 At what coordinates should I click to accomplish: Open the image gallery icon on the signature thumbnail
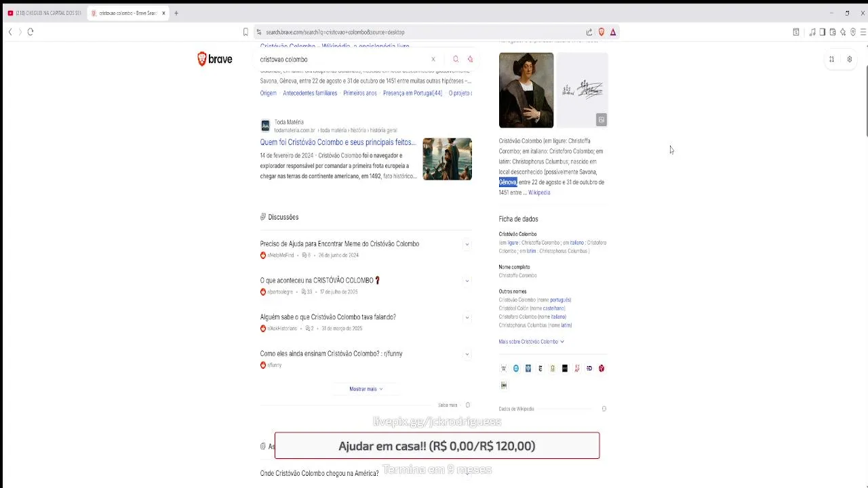[601, 120]
